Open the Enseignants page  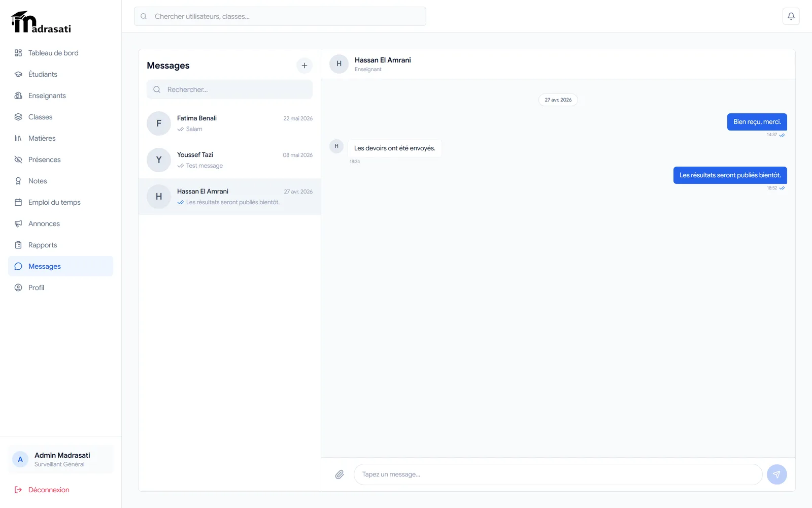pos(60,96)
